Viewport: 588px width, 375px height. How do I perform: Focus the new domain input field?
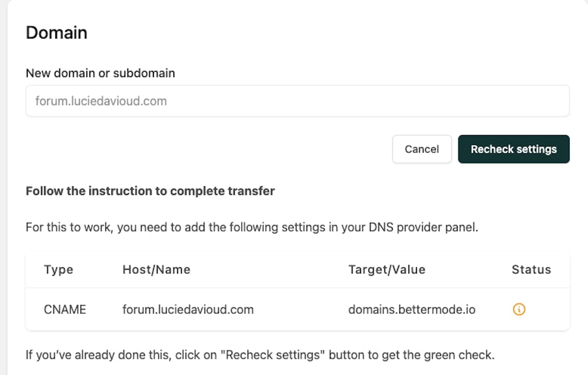(x=298, y=101)
